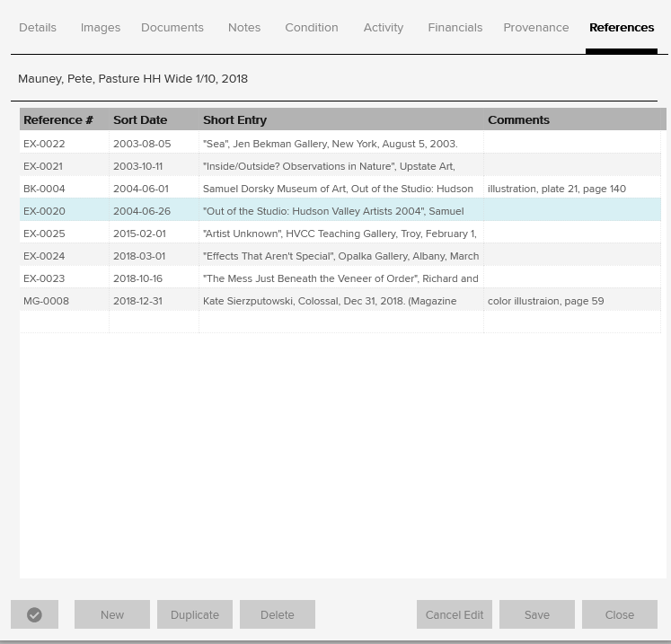Click sort date 2003-10-11
This screenshot has width=671, height=644.
[x=137, y=166]
